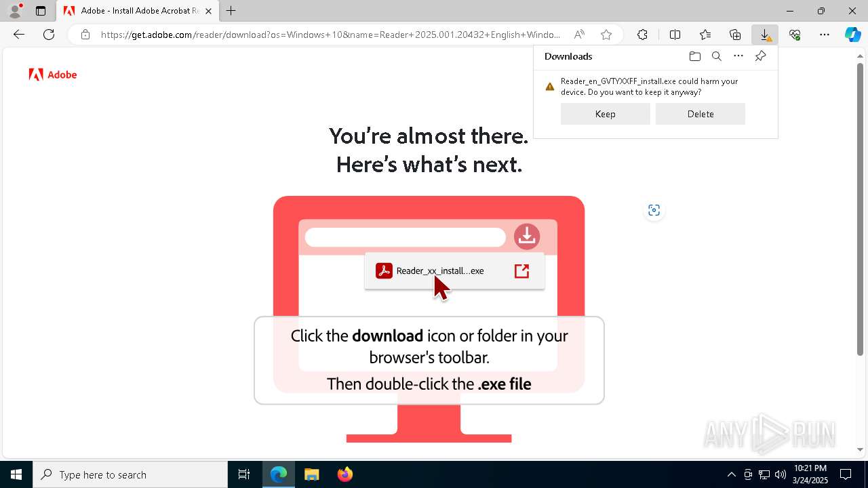
Task: Open the profile icon in Edge
Action: tap(14, 11)
